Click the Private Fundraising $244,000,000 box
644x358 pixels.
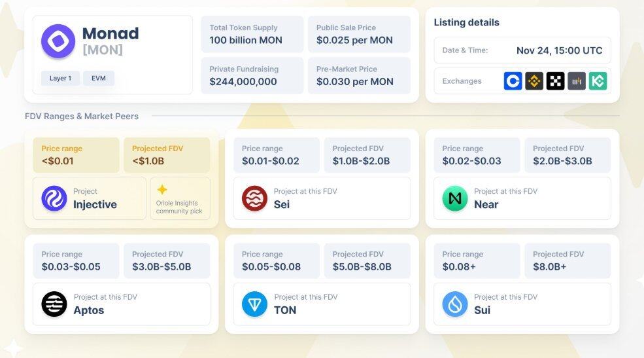click(x=252, y=76)
